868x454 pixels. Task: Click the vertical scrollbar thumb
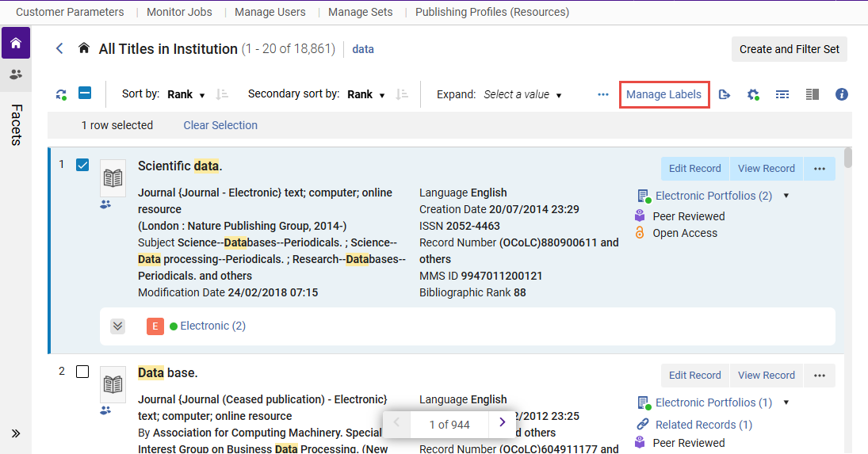pos(847,158)
